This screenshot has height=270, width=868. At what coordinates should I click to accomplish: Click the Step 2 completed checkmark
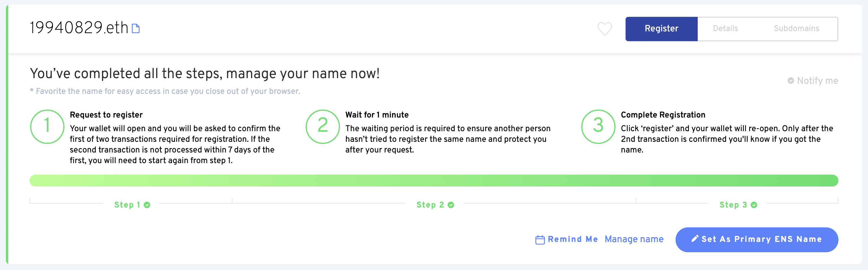(x=451, y=205)
